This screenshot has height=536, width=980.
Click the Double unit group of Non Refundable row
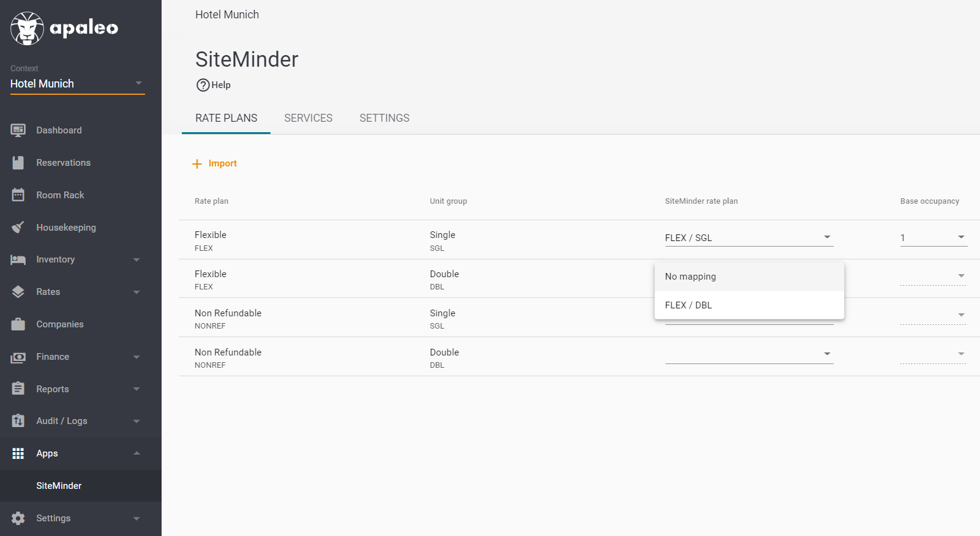(444, 352)
